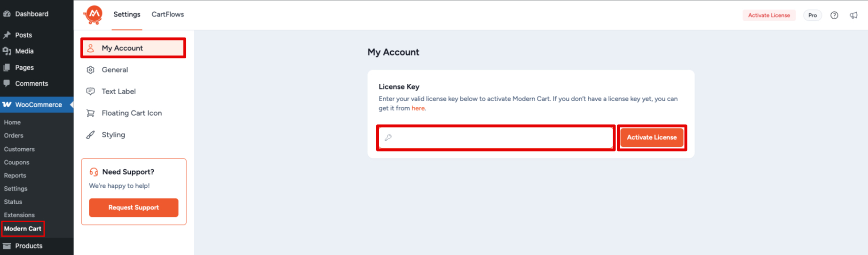Go to WooCommerce Orders
This screenshot has height=255, width=868.
click(14, 135)
